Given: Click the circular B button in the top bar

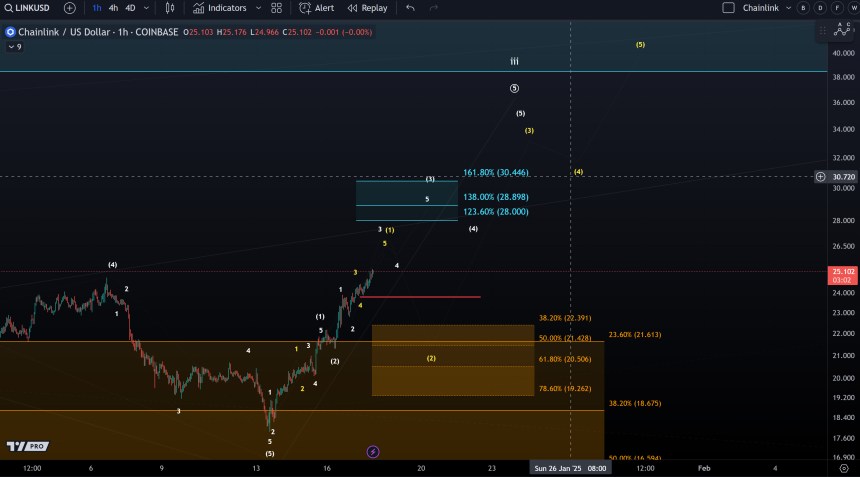Looking at the screenshot, I should [x=801, y=8].
